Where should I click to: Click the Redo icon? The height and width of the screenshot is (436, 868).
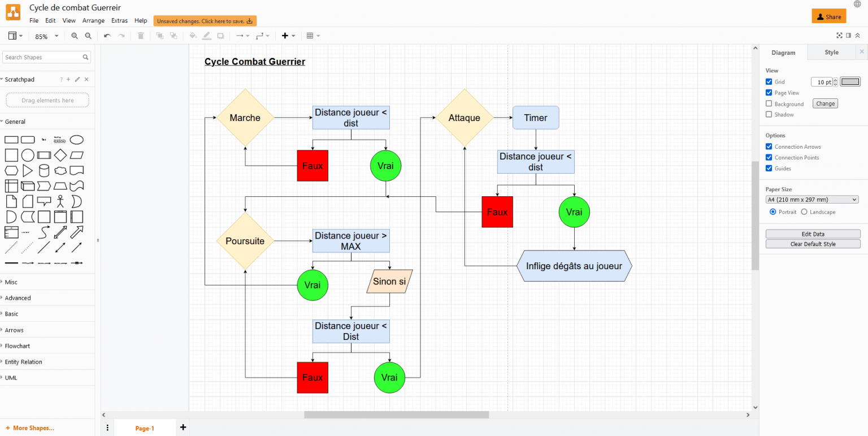click(120, 35)
